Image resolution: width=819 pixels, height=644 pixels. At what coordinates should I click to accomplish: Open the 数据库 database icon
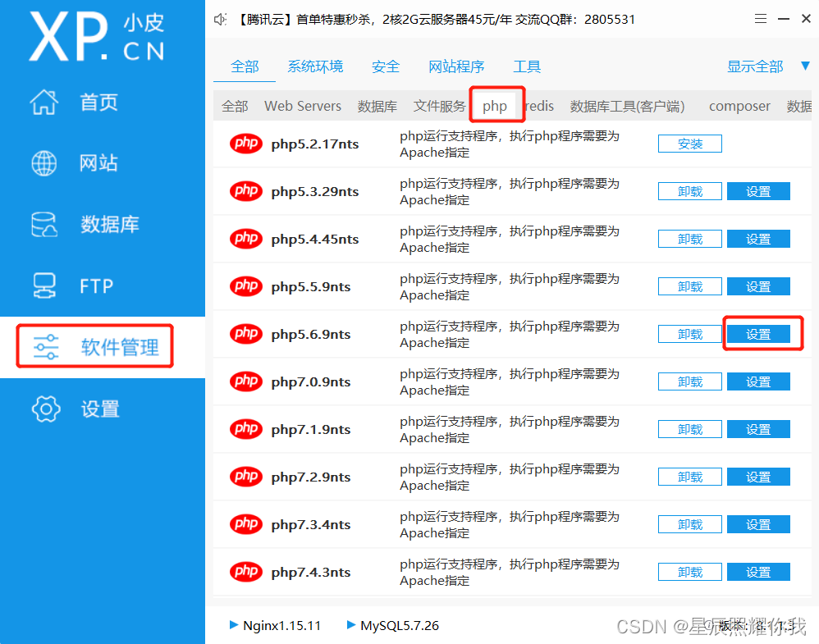pos(43,225)
